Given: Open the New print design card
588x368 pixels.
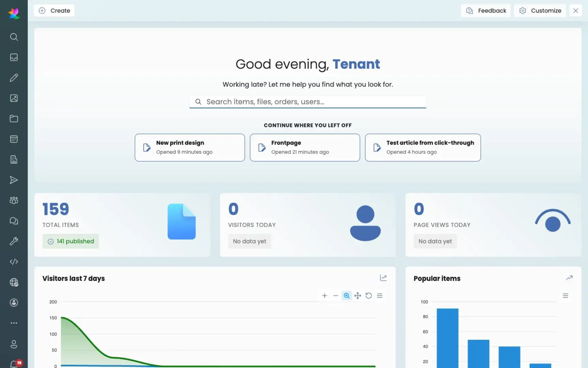Looking at the screenshot, I should click(x=190, y=148).
